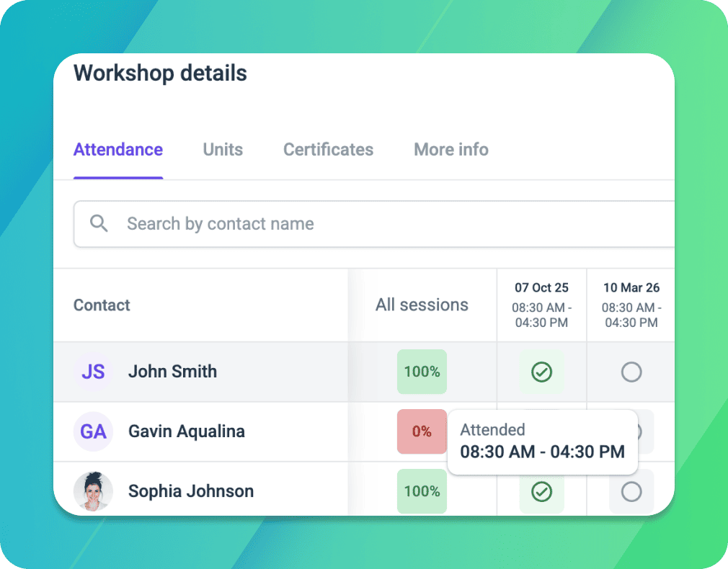Mark Sophia Johnson attended for 10 Mar 26
Viewport: 728px width, 569px height.
(631, 491)
